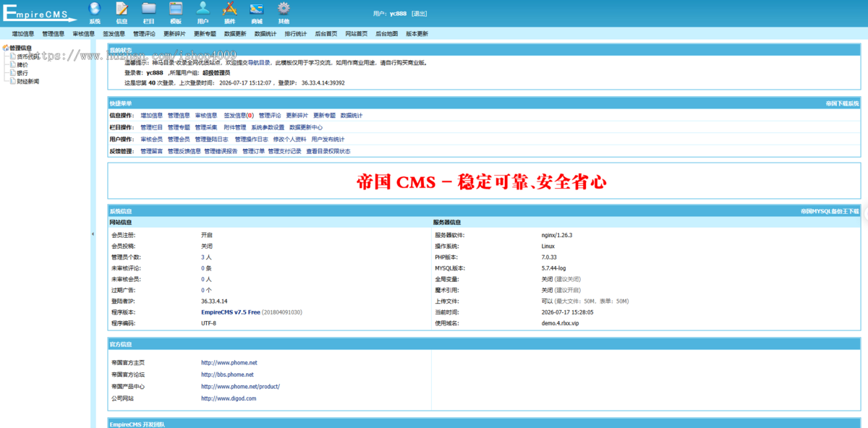Click the EmpireCMS logo

(x=39, y=14)
